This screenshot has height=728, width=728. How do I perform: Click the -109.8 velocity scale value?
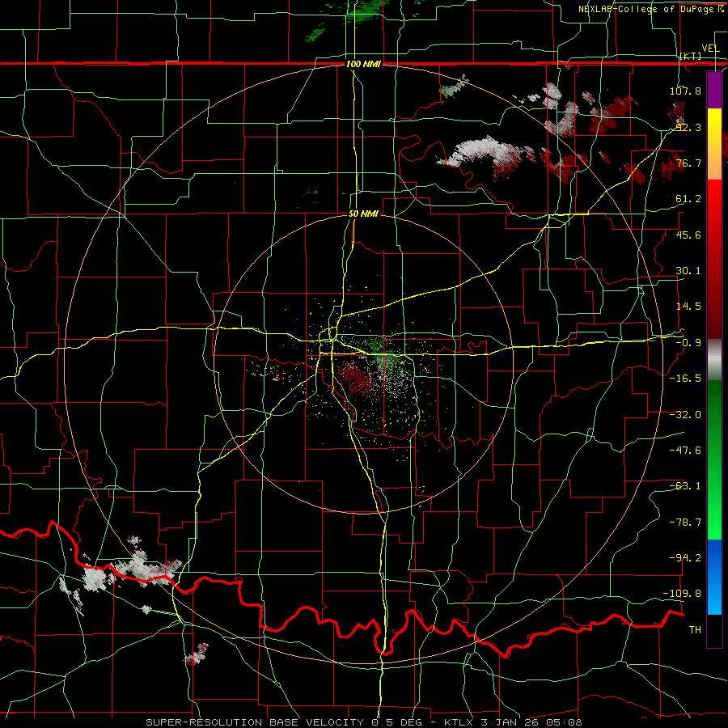point(683,594)
